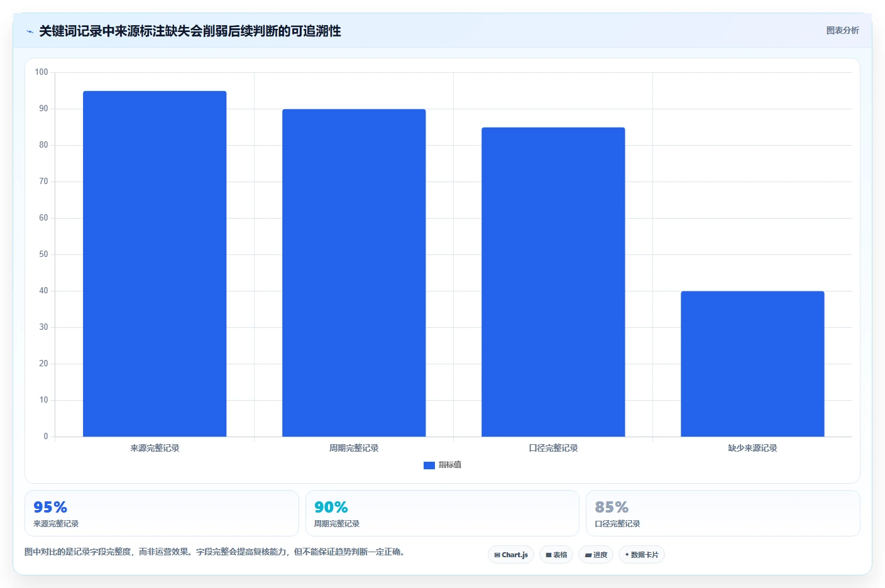Click the 80 y-axis tick label

pos(43,145)
